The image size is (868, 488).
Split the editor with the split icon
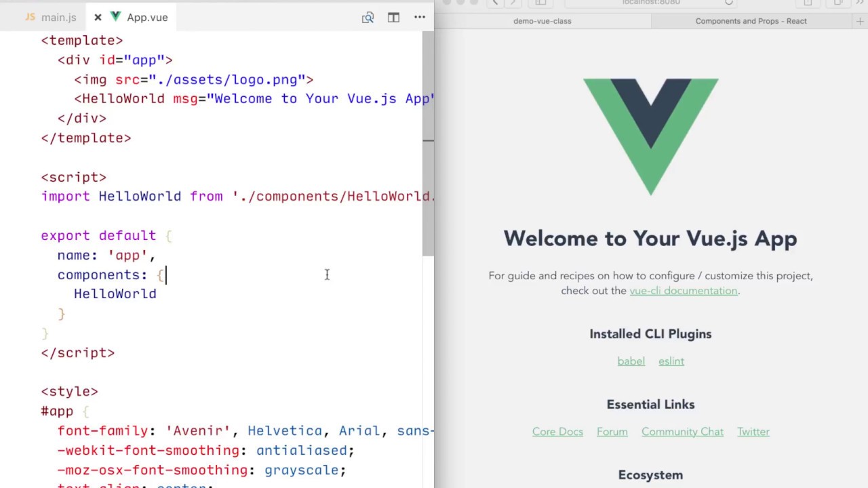click(x=393, y=17)
